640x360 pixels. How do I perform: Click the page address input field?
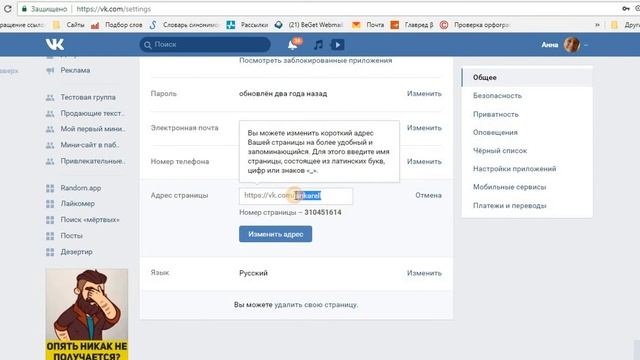(296, 196)
